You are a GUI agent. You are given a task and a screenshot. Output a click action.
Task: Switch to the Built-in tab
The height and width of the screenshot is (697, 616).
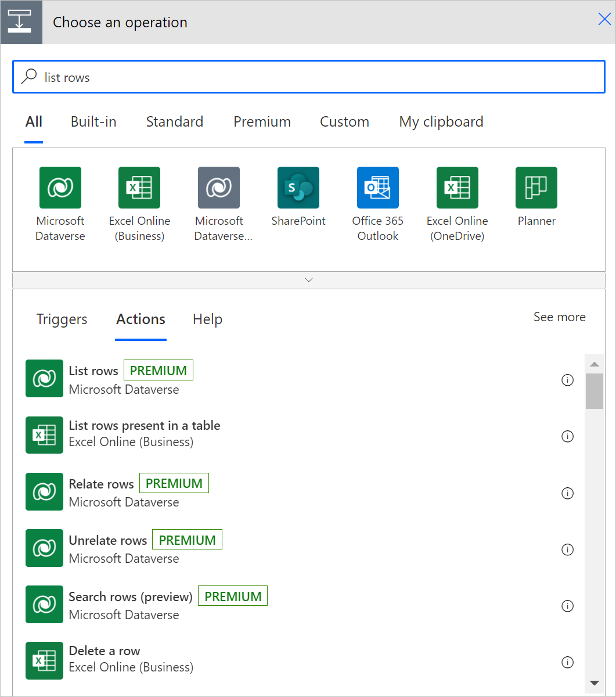(93, 122)
